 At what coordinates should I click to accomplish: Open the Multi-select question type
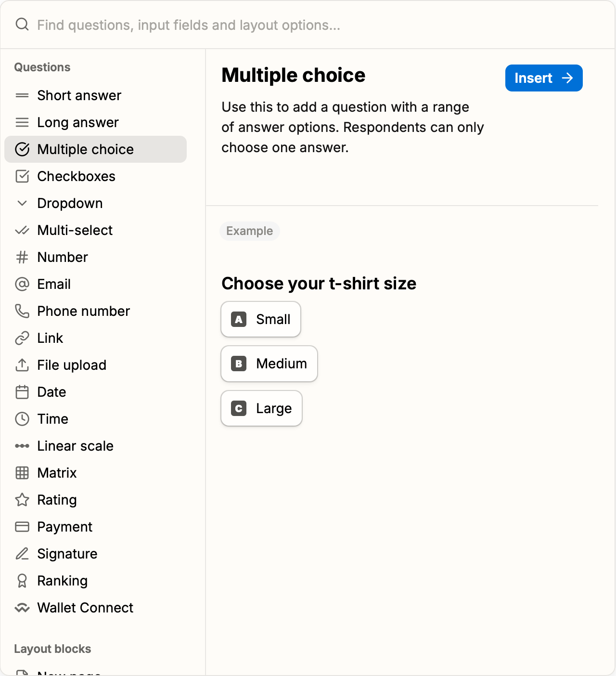click(75, 230)
